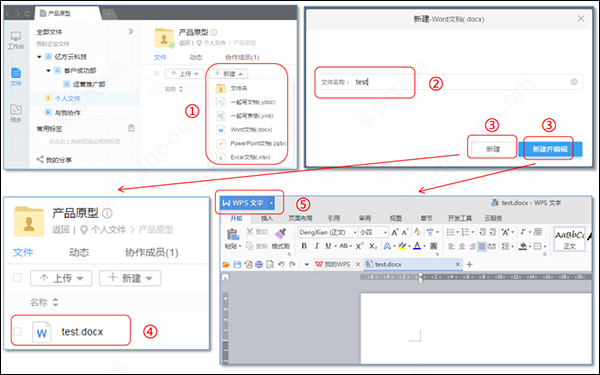Viewport: 600px width, 375px height.
Task: Click the add tag icon beside 常用标签
Action: [x=131, y=128]
